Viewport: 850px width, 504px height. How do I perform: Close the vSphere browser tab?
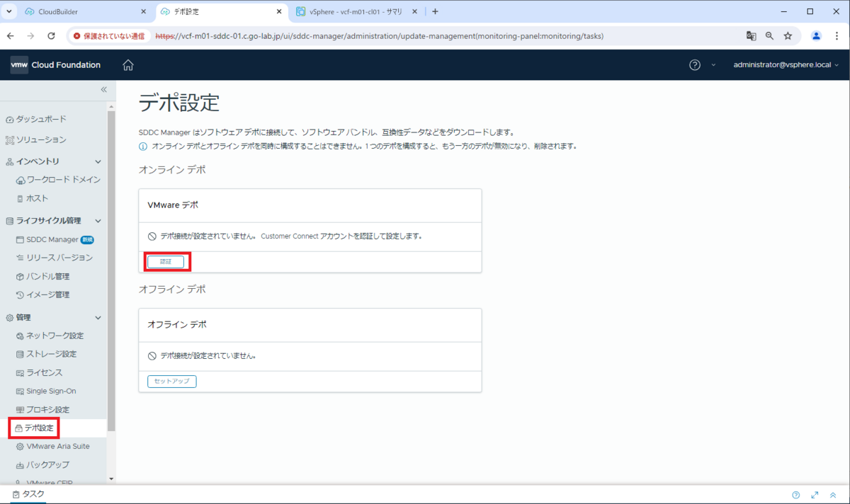coord(416,12)
